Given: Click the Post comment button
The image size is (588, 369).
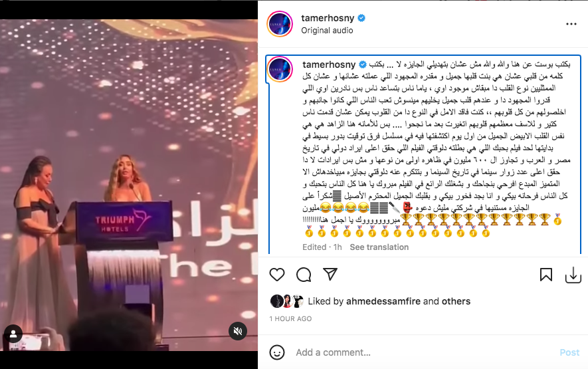Looking at the screenshot, I should point(569,352).
